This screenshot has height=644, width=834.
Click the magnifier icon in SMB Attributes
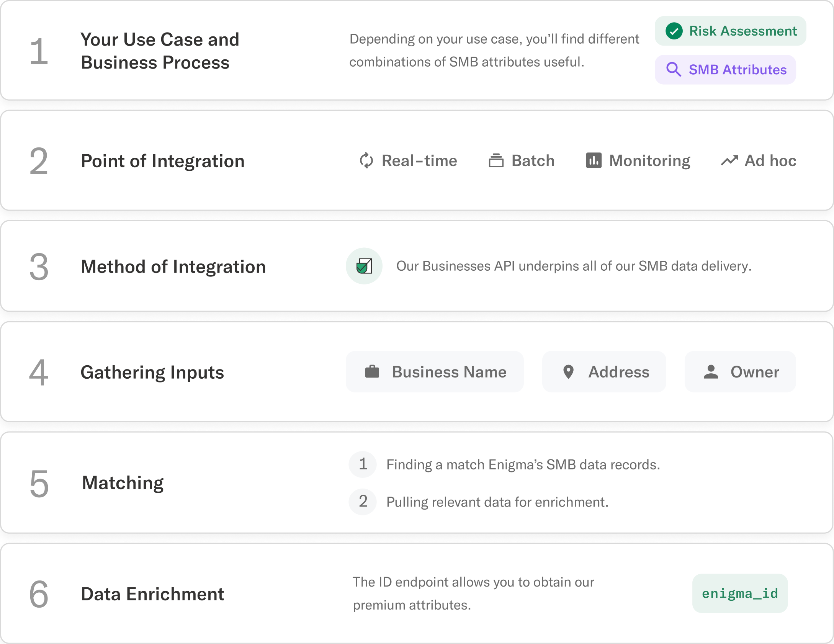674,69
